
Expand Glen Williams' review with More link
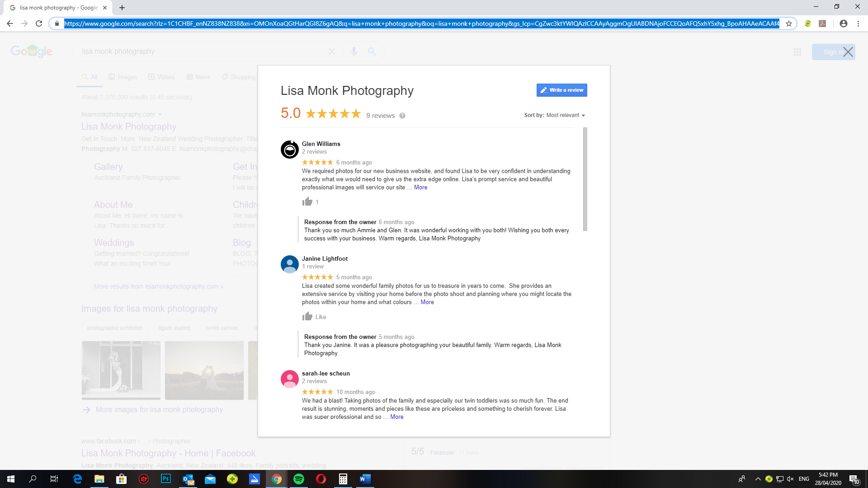420,188
